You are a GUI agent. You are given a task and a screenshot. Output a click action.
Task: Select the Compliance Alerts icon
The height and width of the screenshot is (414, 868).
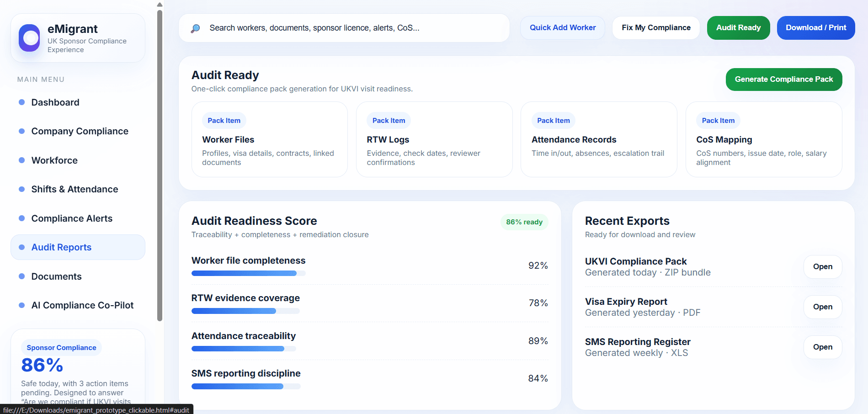pyautogui.click(x=22, y=218)
